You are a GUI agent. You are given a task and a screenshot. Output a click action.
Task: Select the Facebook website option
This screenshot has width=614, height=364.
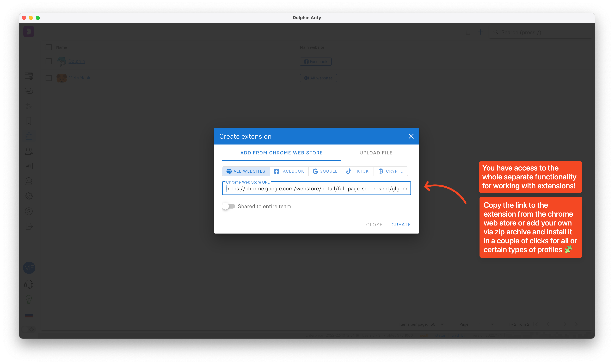point(289,171)
